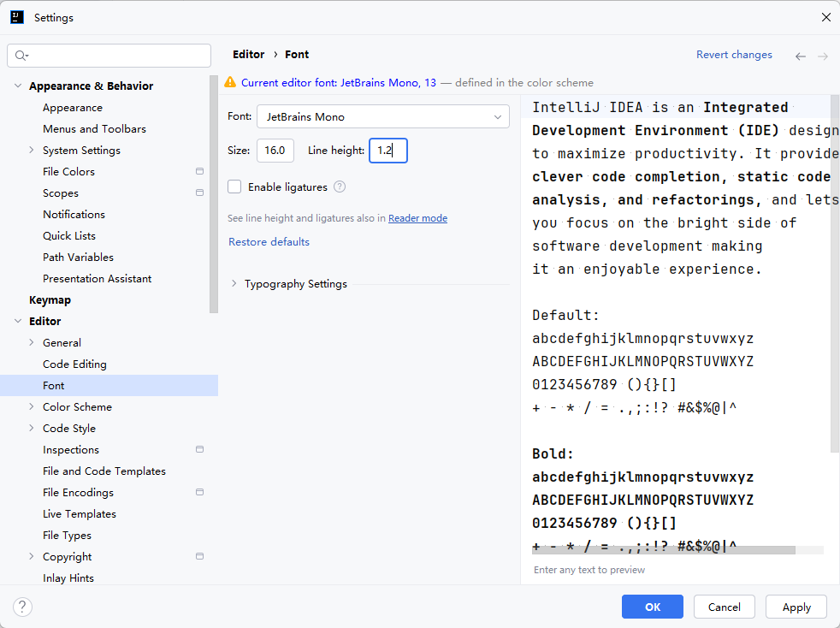
Task: Click the project-level icon beside Inspections
Action: [x=200, y=449]
